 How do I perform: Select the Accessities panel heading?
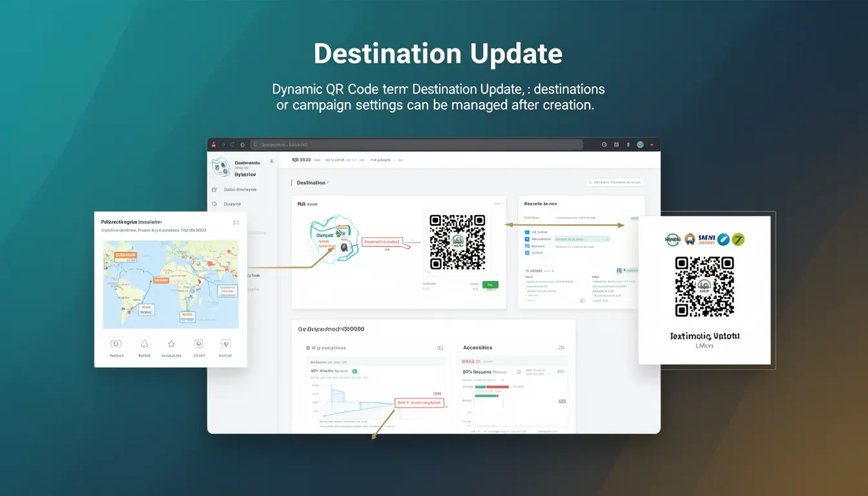click(478, 347)
